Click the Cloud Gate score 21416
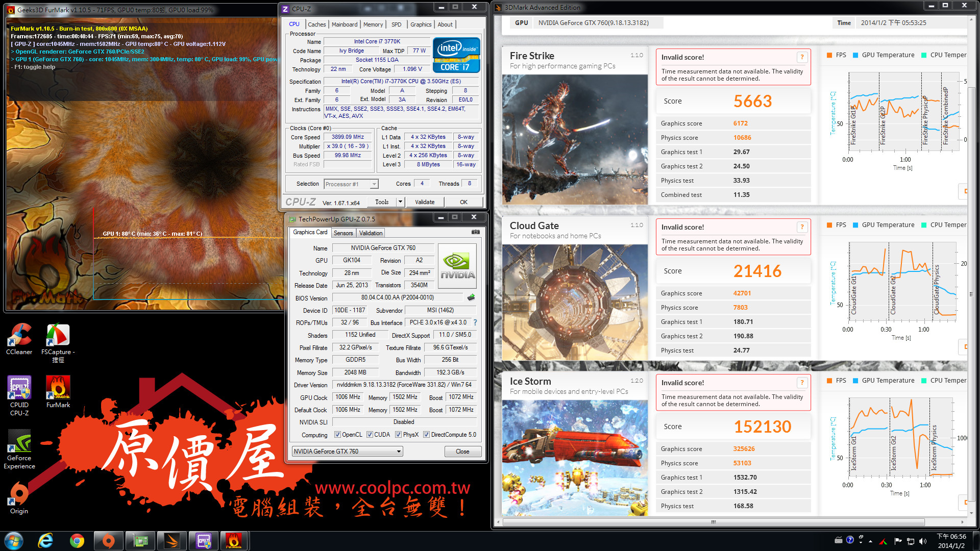The width and height of the screenshot is (980, 551). click(757, 271)
